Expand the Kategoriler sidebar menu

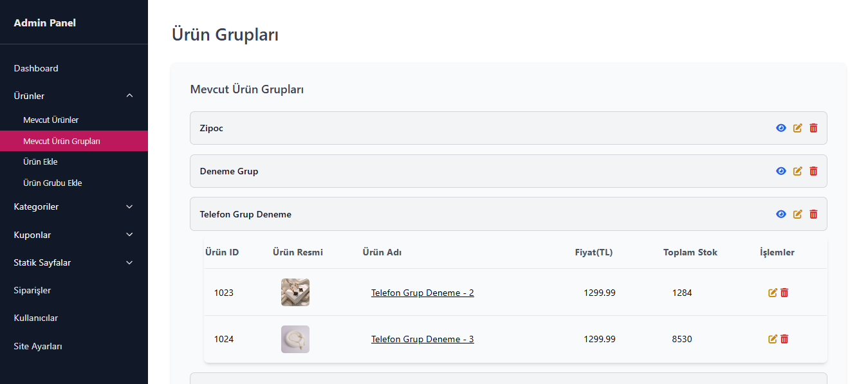129,206
